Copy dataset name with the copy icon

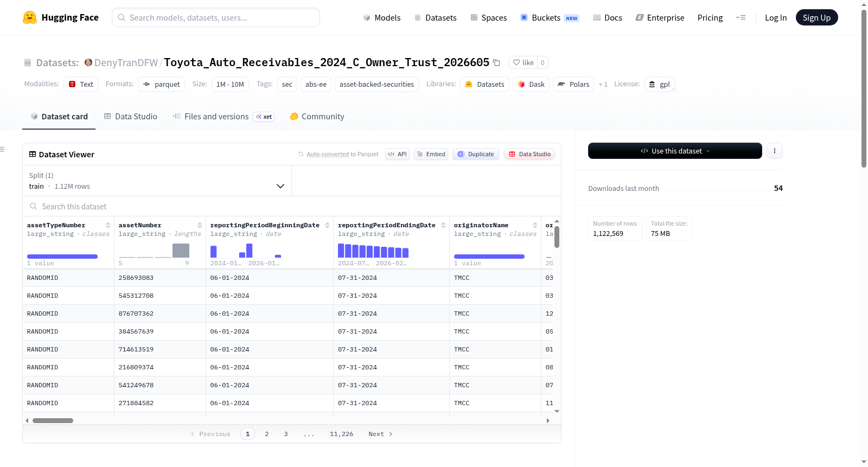496,62
